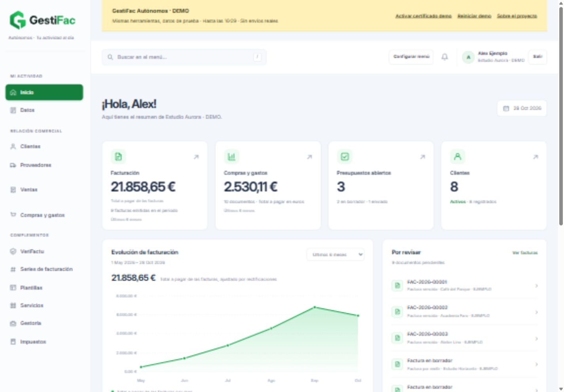Click the GestiFac logo
Viewport: 564px width, 392px height.
[x=42, y=20]
